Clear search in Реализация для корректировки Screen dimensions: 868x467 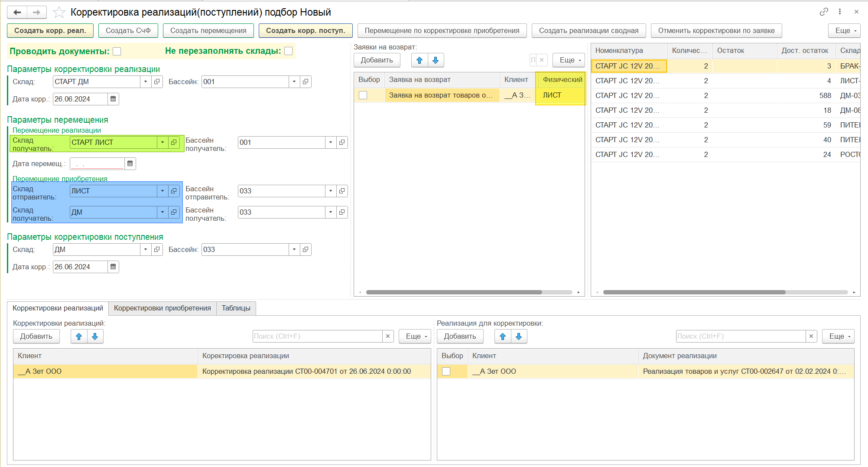pos(811,336)
